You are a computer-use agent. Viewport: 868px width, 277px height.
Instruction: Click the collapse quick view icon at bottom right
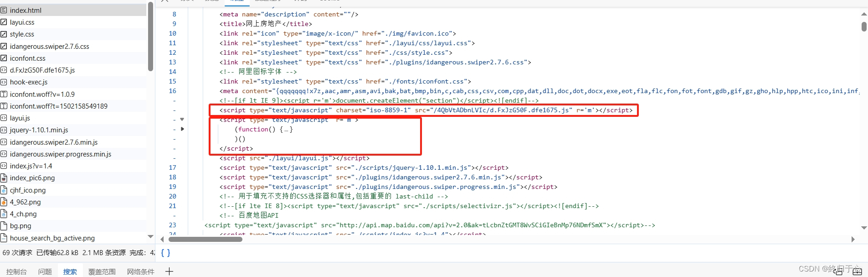(857, 272)
